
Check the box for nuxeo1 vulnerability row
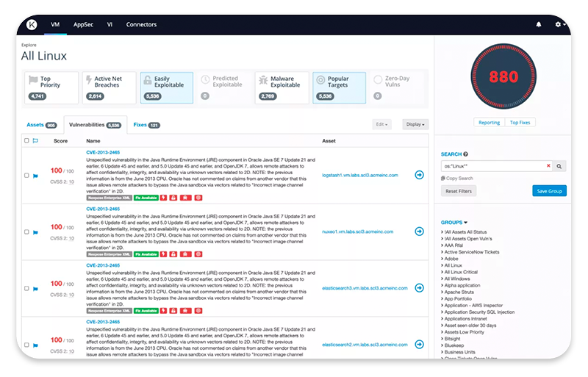26,231
